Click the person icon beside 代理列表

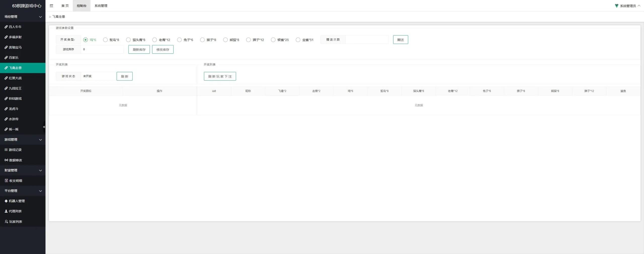point(6,211)
